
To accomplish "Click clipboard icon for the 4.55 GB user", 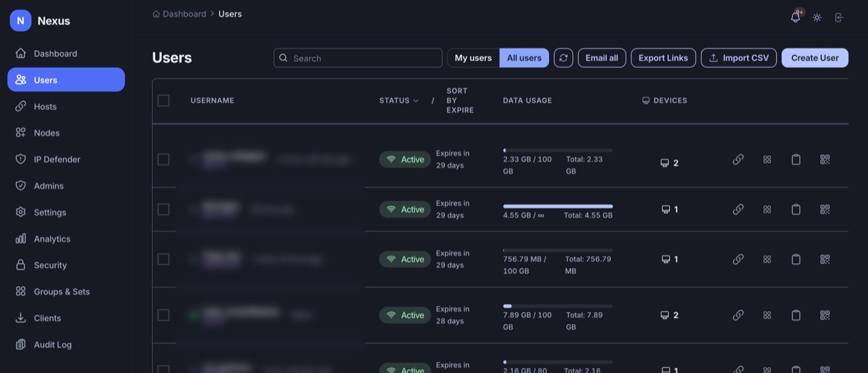I will (x=796, y=209).
